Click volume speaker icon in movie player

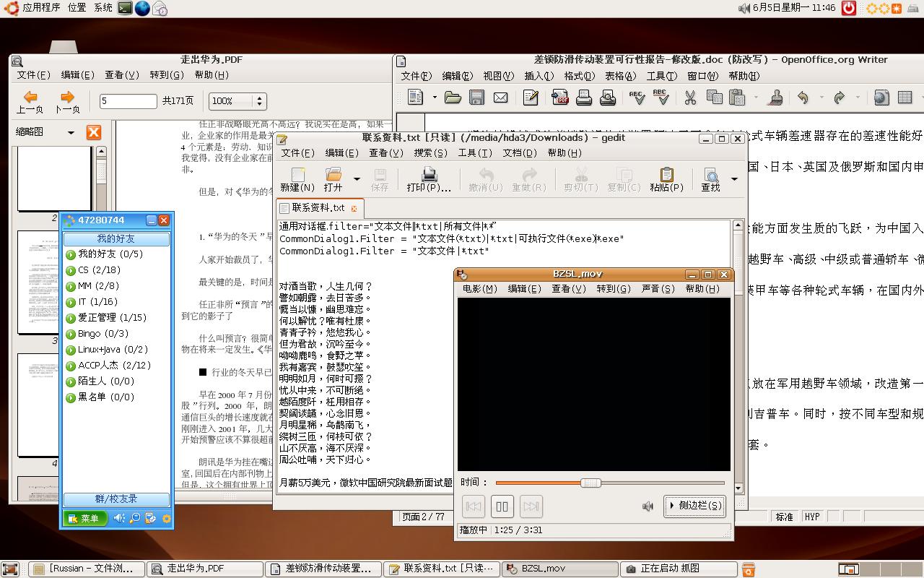coord(648,506)
